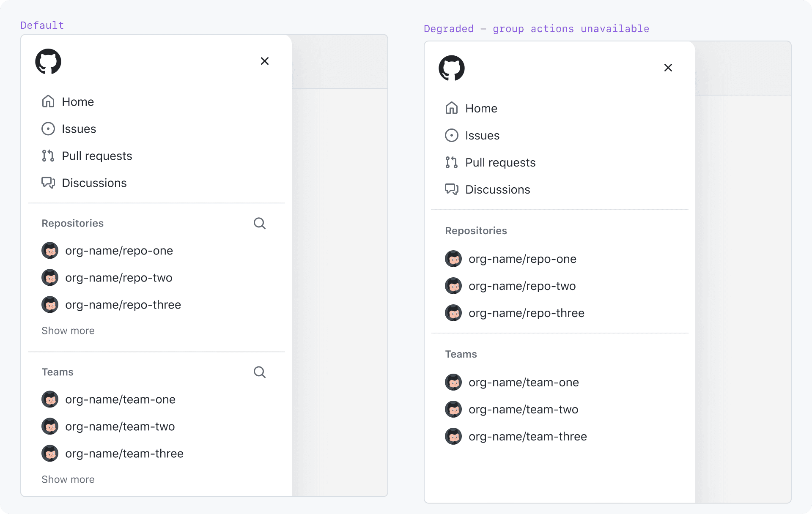Show more teams in the Default panel
Screen dimensions: 812x514
[x=68, y=479]
